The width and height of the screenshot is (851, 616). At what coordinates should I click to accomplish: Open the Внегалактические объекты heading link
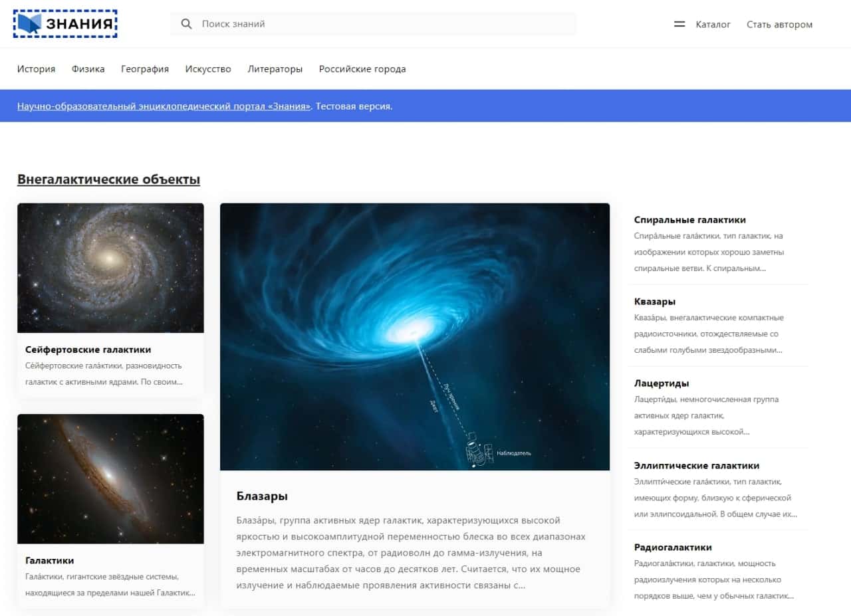point(108,179)
